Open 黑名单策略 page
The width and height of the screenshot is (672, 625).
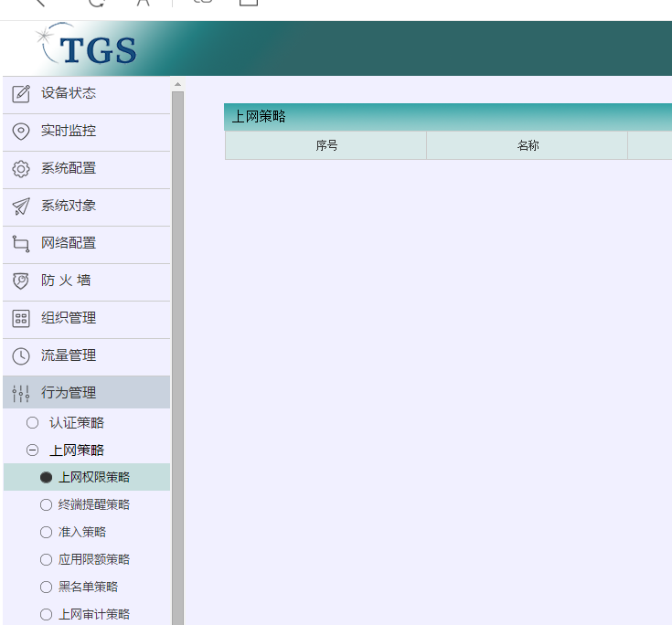(88, 587)
